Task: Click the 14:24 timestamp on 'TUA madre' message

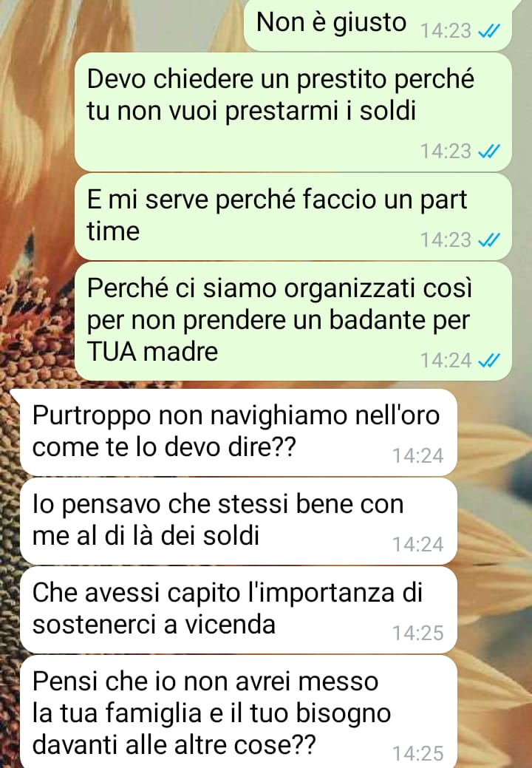Action: (446, 361)
